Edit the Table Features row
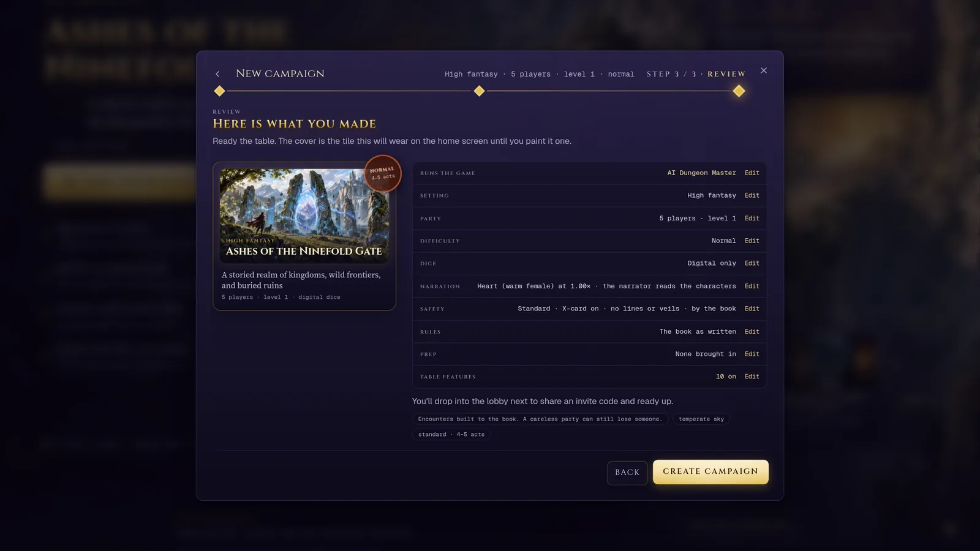 tap(752, 377)
